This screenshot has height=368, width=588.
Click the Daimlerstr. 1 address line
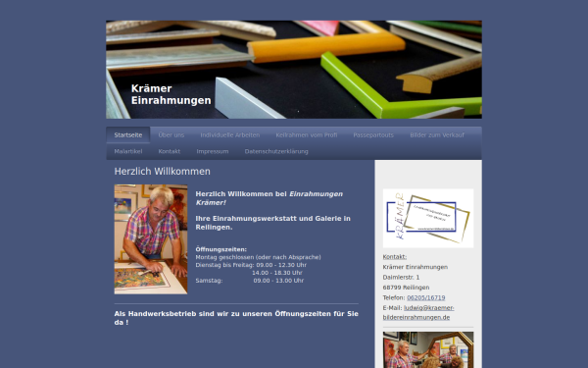click(x=401, y=278)
